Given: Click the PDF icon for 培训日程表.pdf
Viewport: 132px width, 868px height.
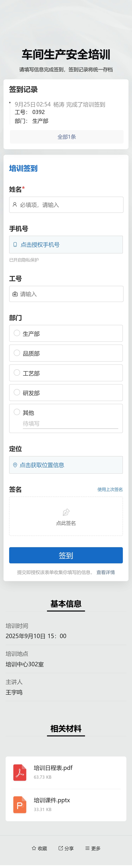Looking at the screenshot, I should [20, 773].
